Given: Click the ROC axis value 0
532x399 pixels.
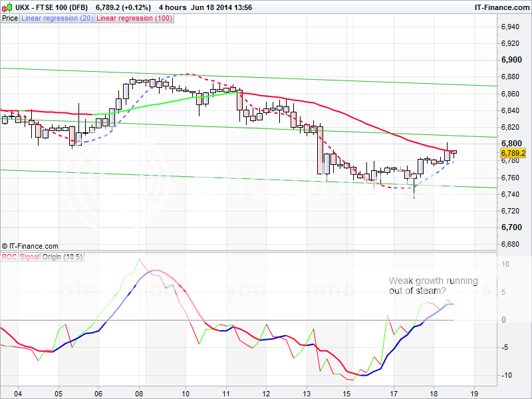Looking at the screenshot, I should 503,320.
